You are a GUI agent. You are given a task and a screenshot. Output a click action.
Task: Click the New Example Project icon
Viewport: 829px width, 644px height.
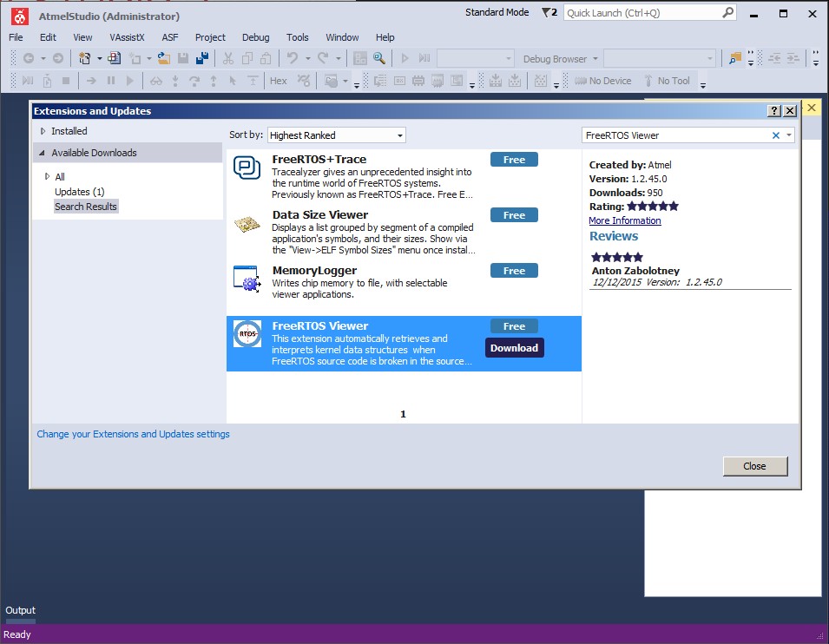click(115, 59)
